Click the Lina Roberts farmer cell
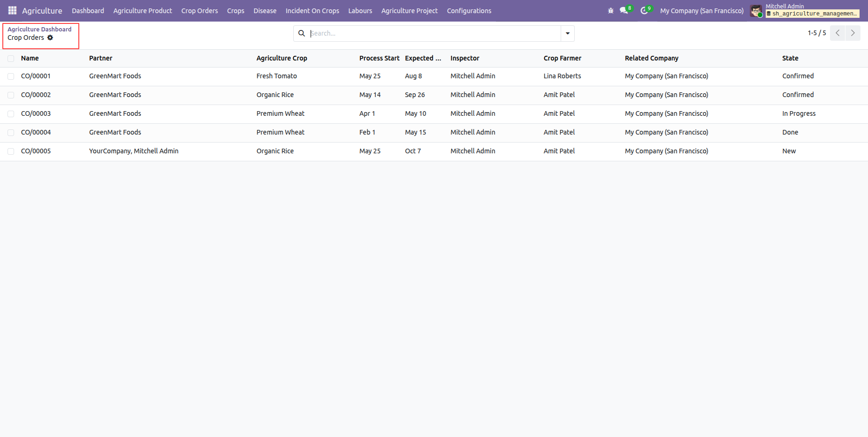868x437 pixels. [x=562, y=76]
